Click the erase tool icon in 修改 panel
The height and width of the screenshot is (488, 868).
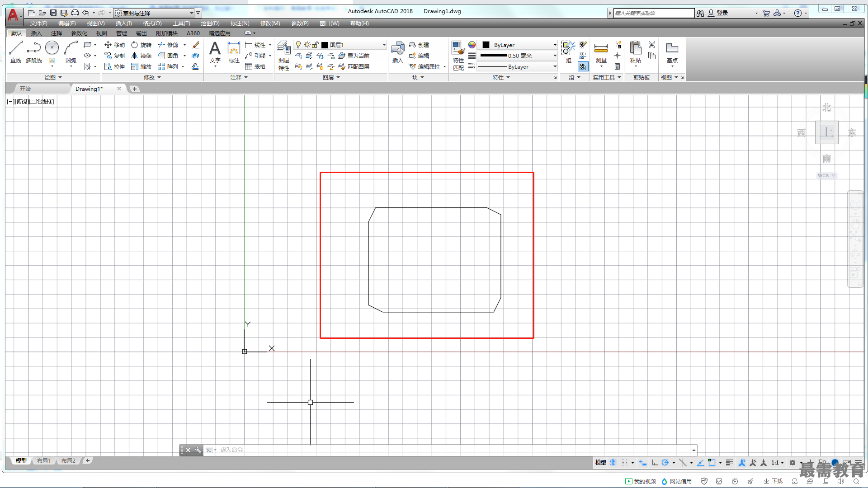pos(195,45)
